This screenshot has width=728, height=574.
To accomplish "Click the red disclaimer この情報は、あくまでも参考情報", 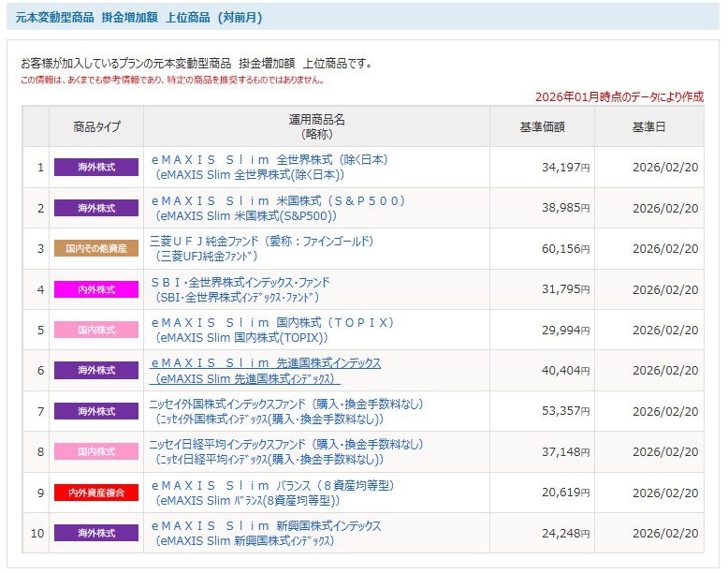I will (x=172, y=80).
